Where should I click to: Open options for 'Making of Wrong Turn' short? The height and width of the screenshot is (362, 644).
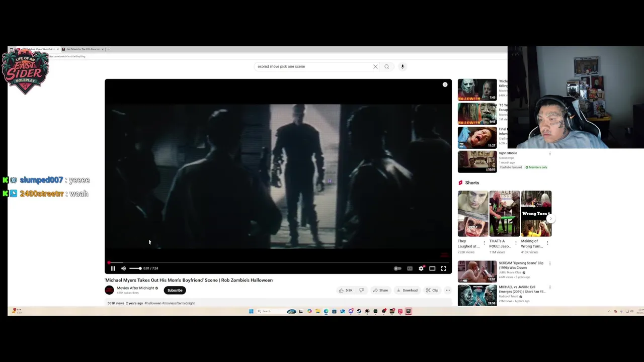547,243
